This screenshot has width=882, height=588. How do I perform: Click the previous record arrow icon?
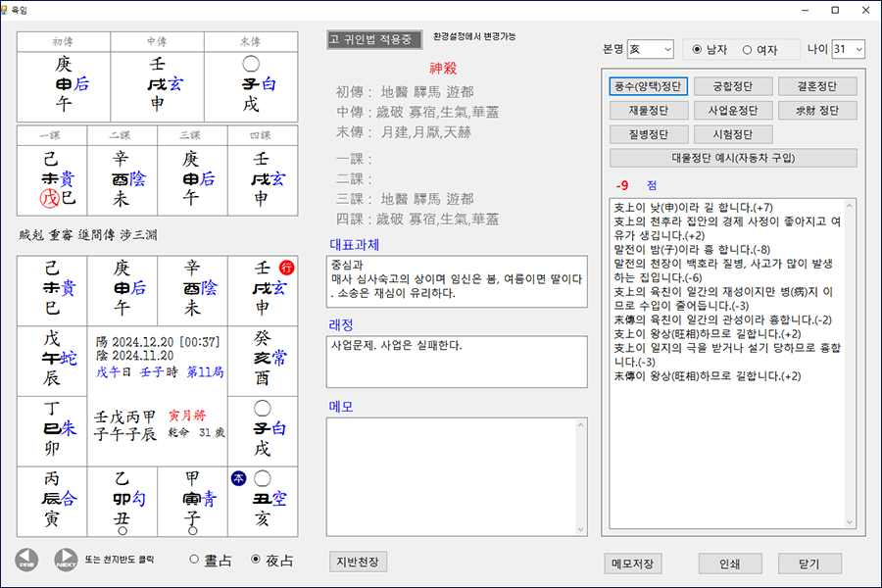pyautogui.click(x=25, y=558)
